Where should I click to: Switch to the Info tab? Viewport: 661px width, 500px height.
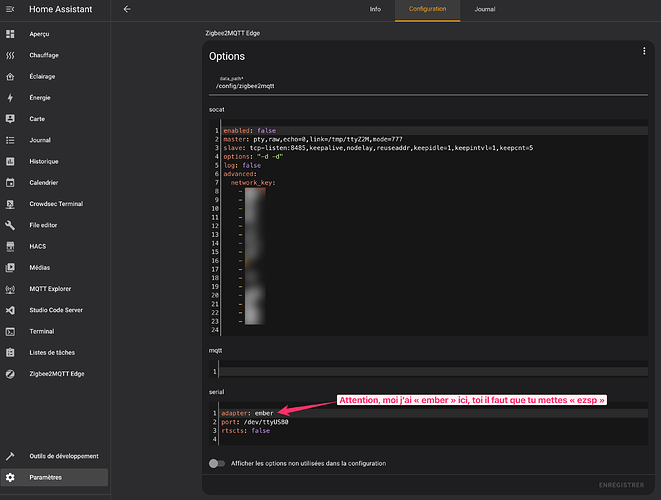point(375,9)
